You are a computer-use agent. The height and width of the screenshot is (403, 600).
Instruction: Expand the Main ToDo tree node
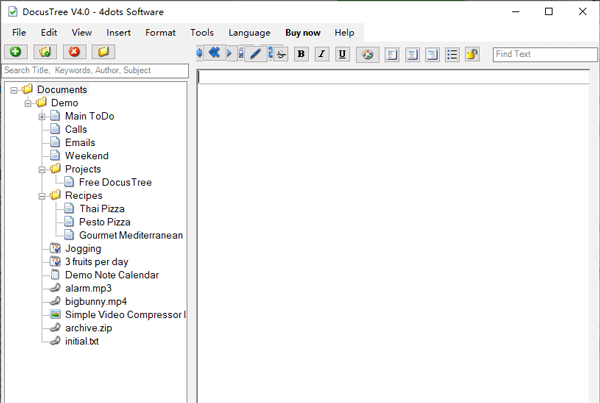[x=42, y=116]
